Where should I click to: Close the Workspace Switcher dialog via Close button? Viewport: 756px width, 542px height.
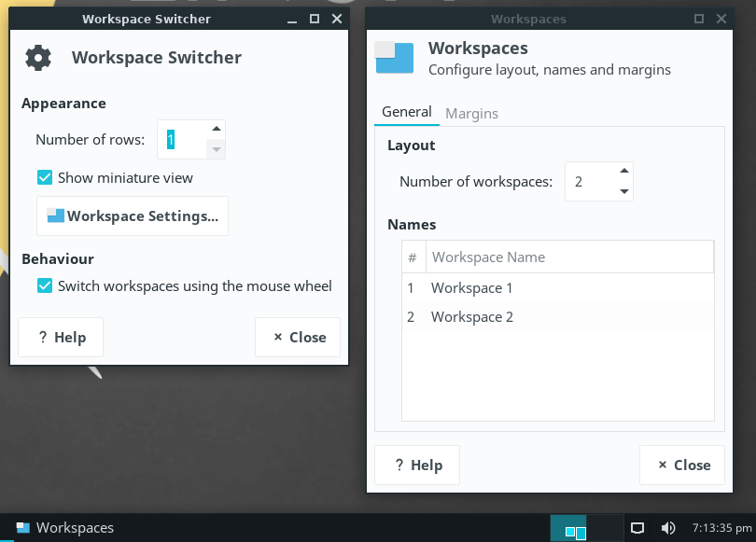point(298,337)
